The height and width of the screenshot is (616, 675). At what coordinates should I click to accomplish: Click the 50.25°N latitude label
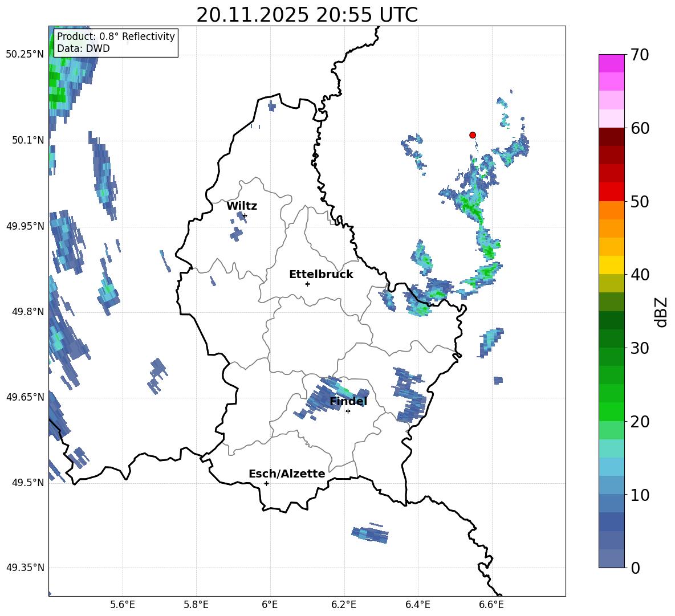point(25,55)
